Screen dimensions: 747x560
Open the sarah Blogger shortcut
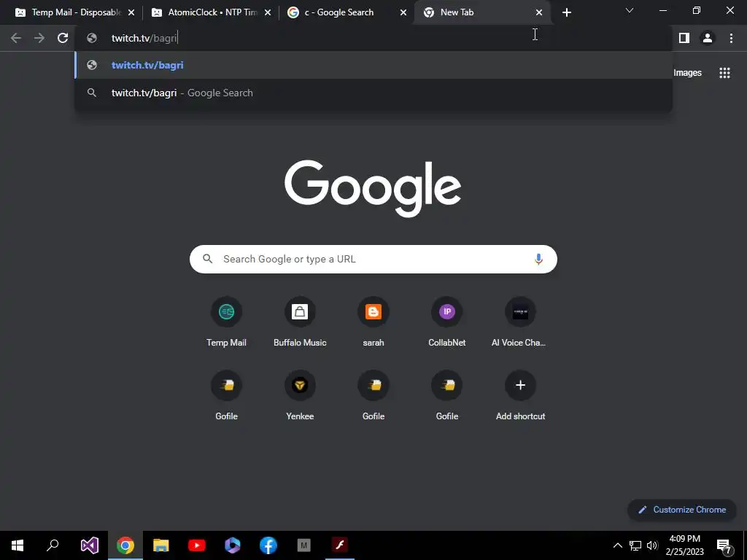coord(373,322)
